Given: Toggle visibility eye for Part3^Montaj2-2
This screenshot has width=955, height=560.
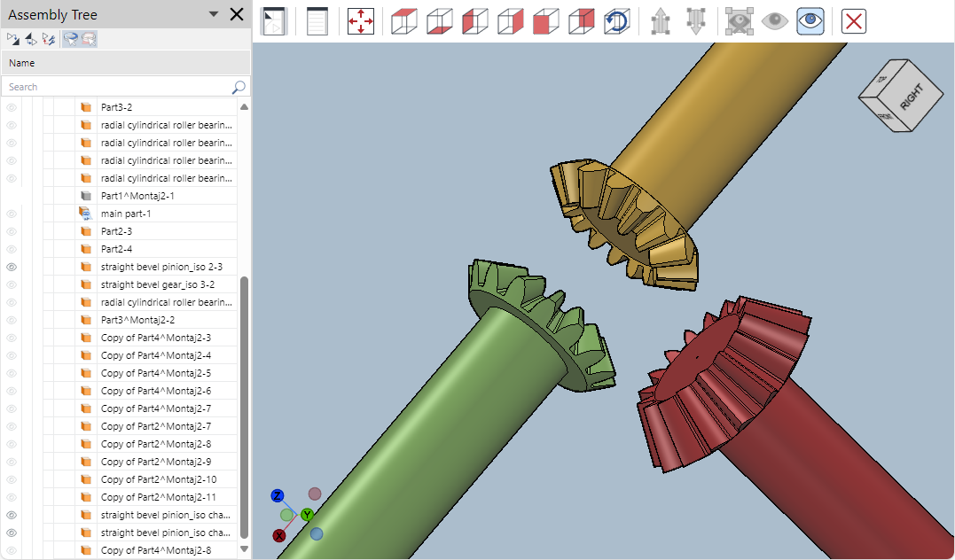Looking at the screenshot, I should (12, 320).
